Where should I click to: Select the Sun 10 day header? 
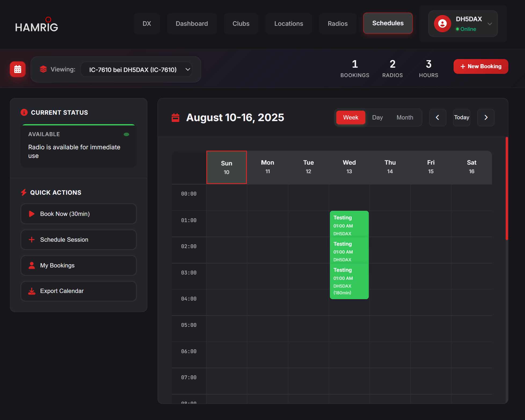pyautogui.click(x=227, y=167)
